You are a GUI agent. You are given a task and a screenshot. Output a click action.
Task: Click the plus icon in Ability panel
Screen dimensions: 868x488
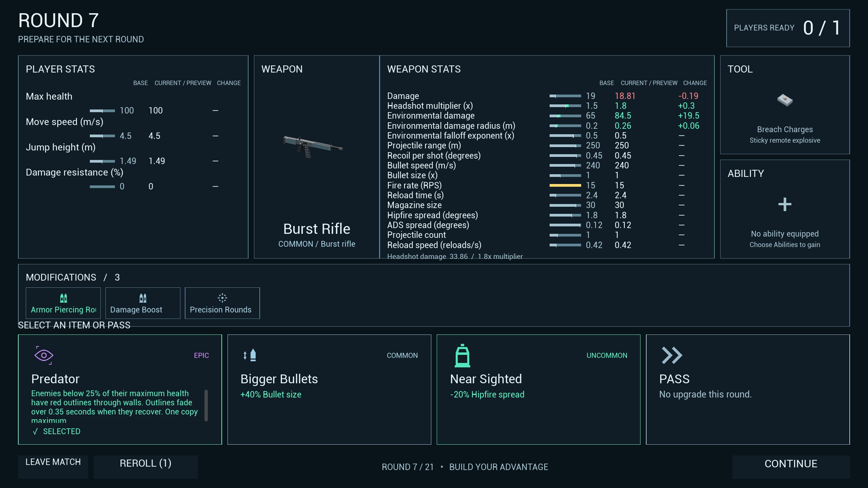point(785,204)
